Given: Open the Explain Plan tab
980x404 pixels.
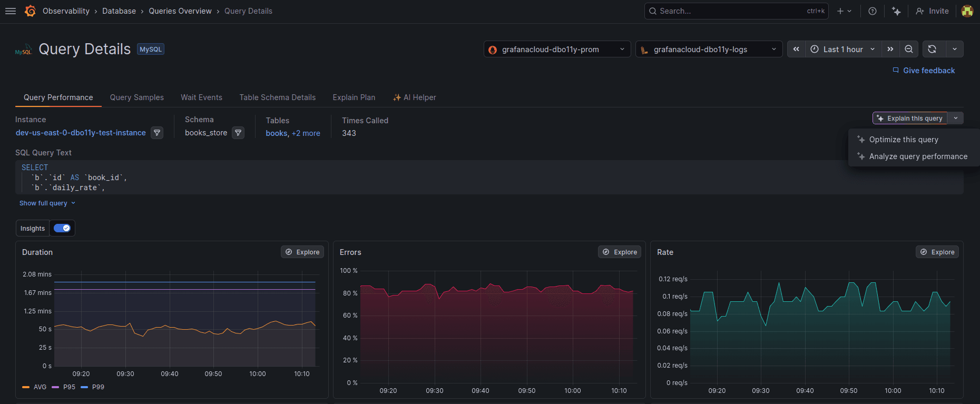Looking at the screenshot, I should pos(354,97).
